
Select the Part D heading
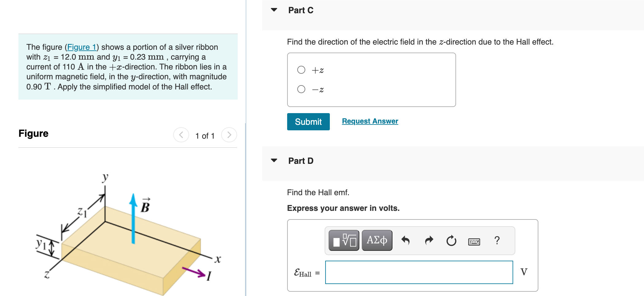[300, 160]
